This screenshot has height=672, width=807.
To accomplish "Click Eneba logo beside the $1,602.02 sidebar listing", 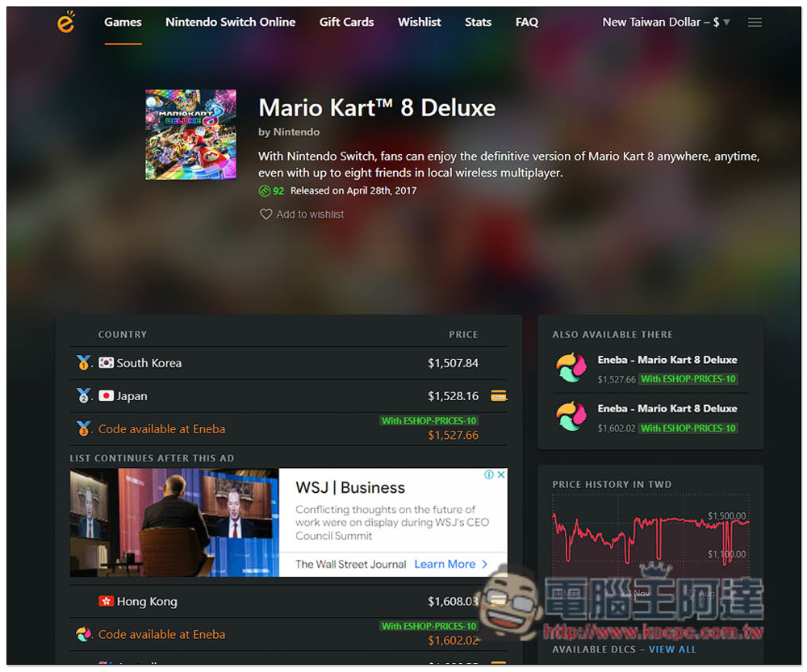I will [571, 417].
